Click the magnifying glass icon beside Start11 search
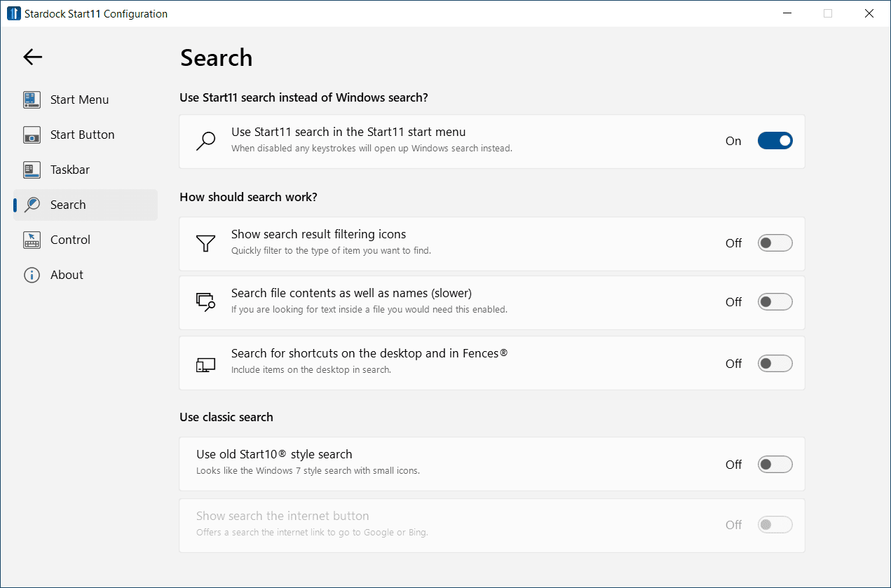The width and height of the screenshot is (891, 588). [x=205, y=141]
